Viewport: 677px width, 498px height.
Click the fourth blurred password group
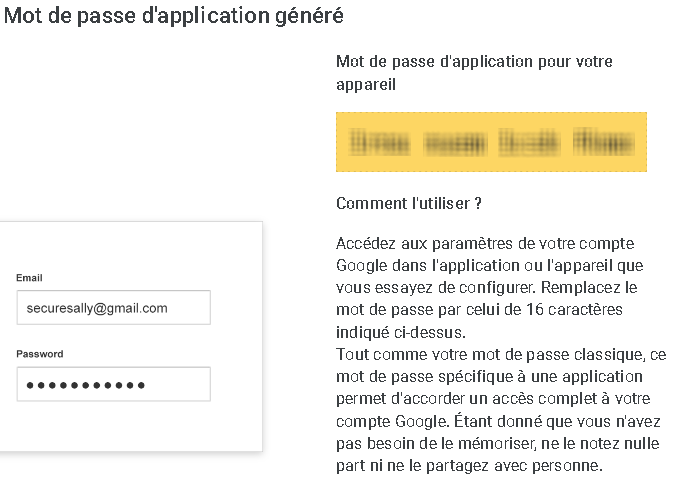(x=604, y=143)
